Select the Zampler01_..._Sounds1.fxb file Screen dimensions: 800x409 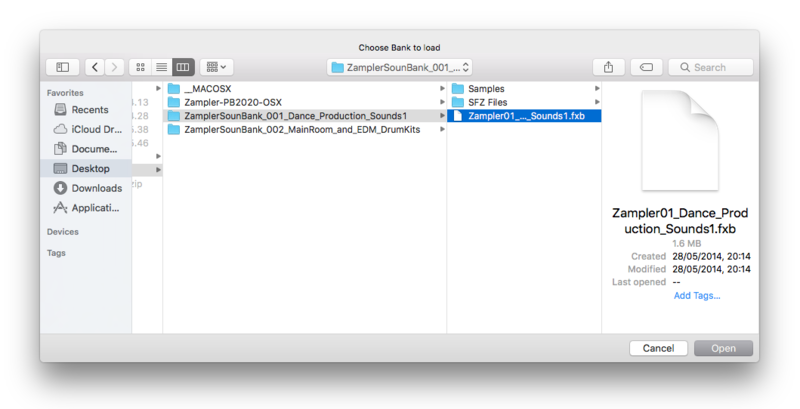tap(524, 116)
